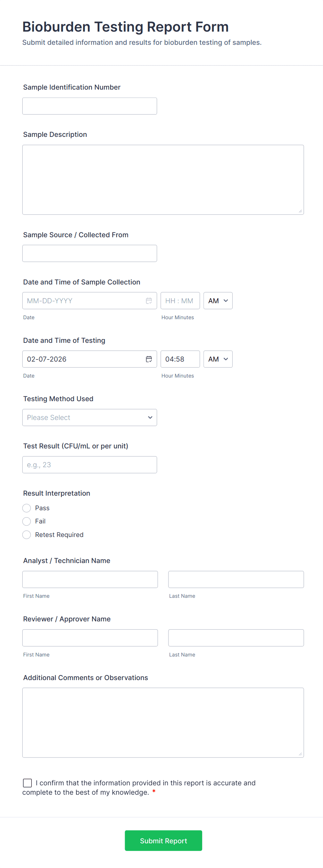The height and width of the screenshot is (868, 323).
Task: Click the Sample Description text area
Action: coord(163,180)
